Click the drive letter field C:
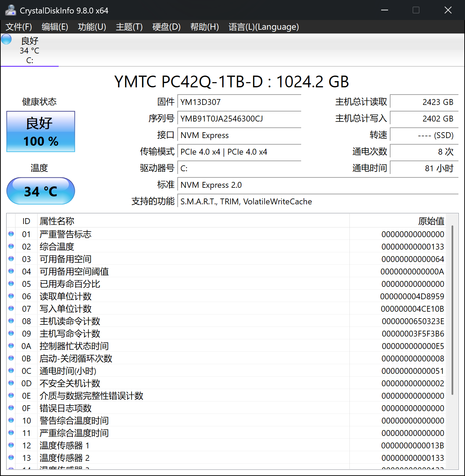Viewport: 465px width, 476px height. click(x=239, y=168)
